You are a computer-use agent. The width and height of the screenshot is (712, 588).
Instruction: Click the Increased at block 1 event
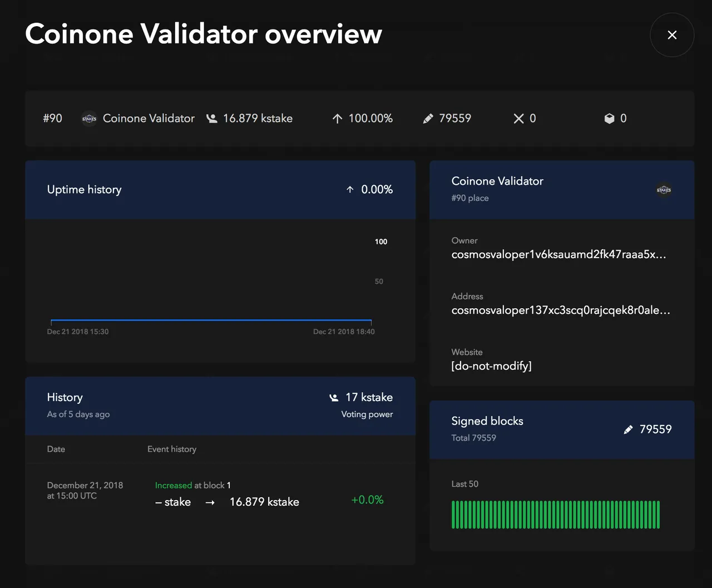pos(192,485)
